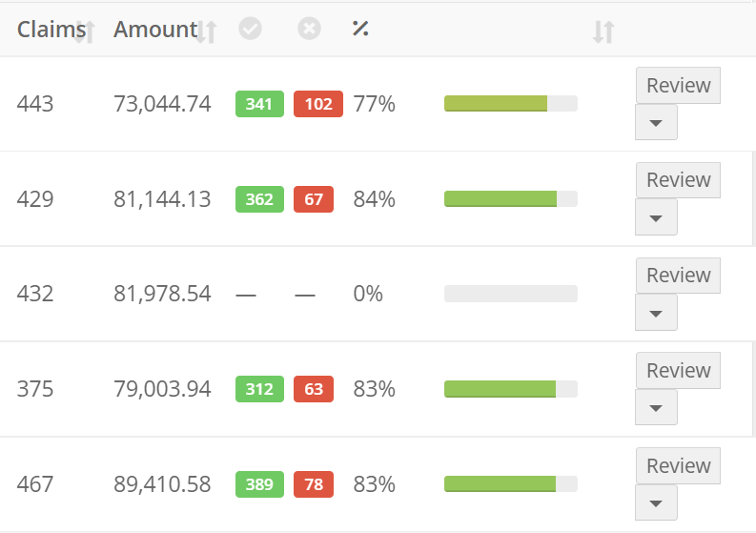Click the claims count 467
The height and width of the screenshot is (533, 756).
[35, 483]
